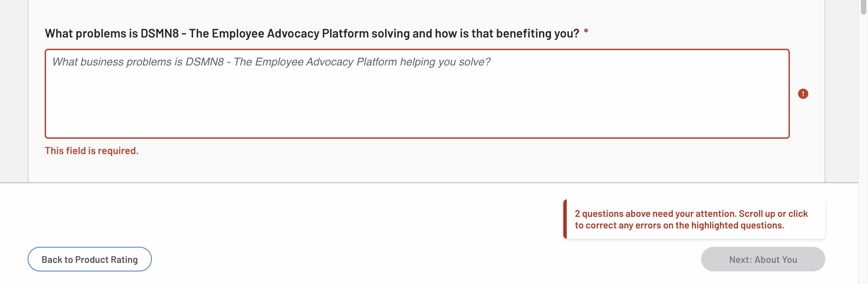Click the red required asterisk
868x284 pixels.
click(x=586, y=32)
